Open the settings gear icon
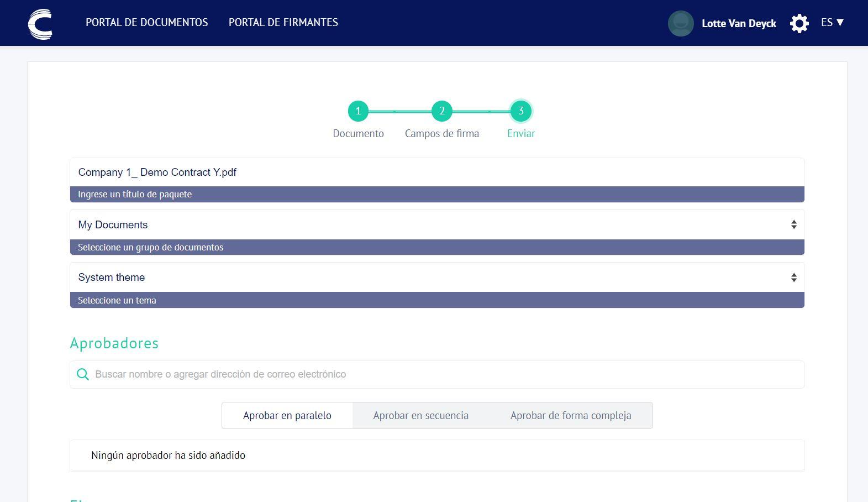The width and height of the screenshot is (868, 502). coord(799,23)
